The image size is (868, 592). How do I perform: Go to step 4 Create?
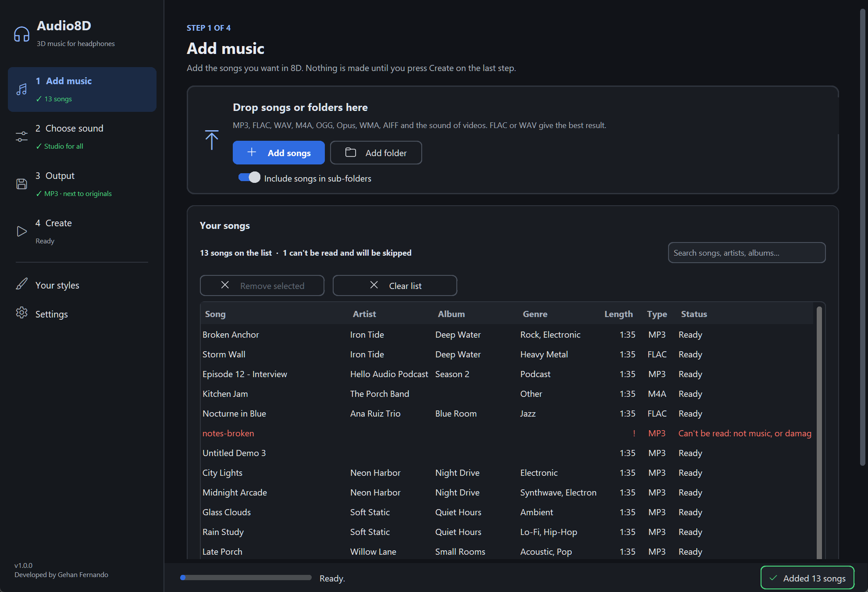82,232
